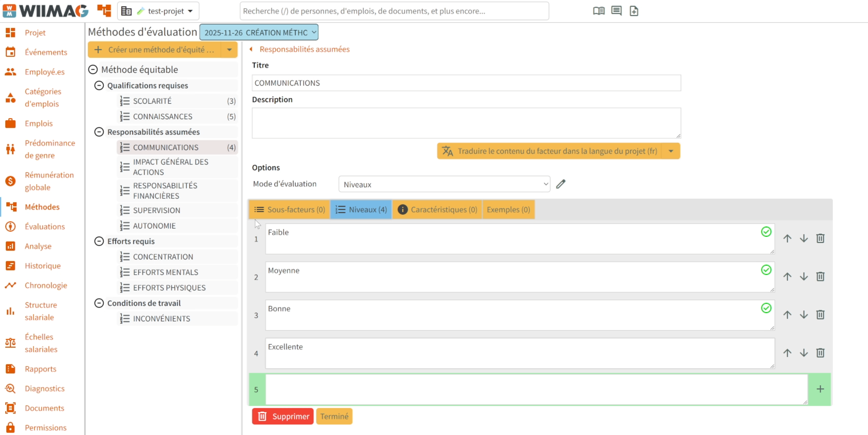Switch to the Caractéristiques (0) tab
The image size is (868, 435).
437,210
